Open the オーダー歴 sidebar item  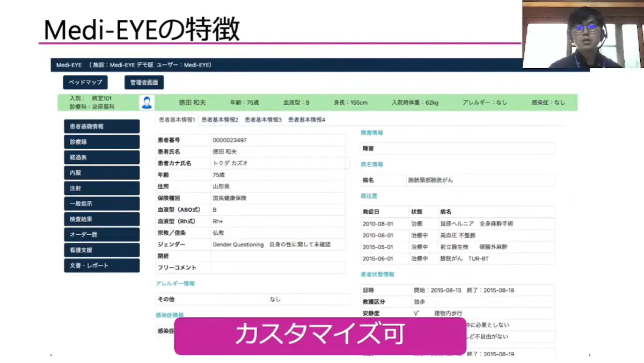point(101,234)
